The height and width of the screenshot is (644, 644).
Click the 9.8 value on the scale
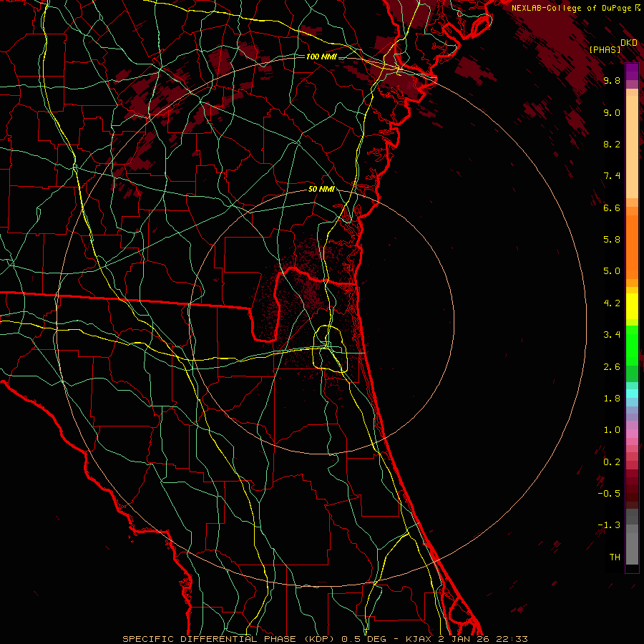(612, 80)
